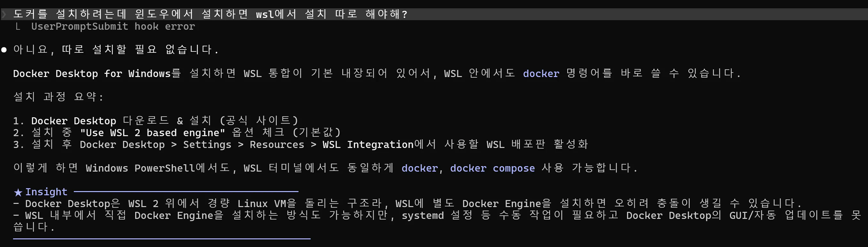Click the user prompt '도커를 설치하려는데 윈도우에서 설치하면'

[130, 14]
